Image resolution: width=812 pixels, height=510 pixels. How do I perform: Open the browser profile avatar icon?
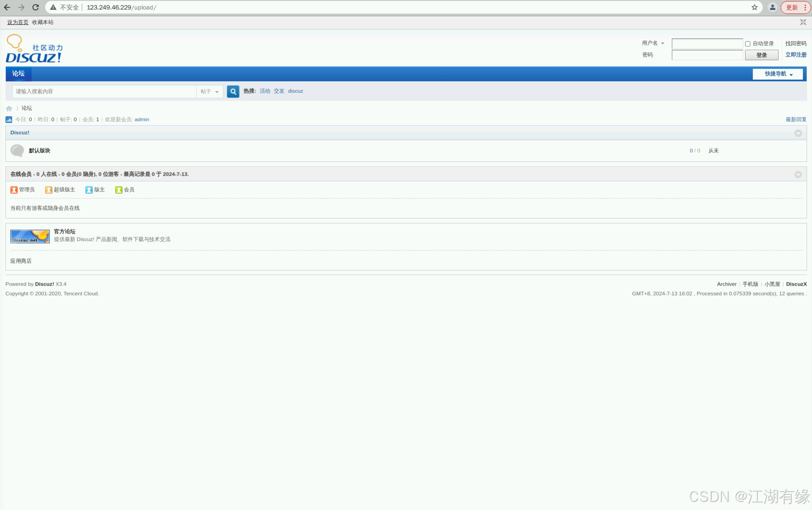pyautogui.click(x=773, y=7)
